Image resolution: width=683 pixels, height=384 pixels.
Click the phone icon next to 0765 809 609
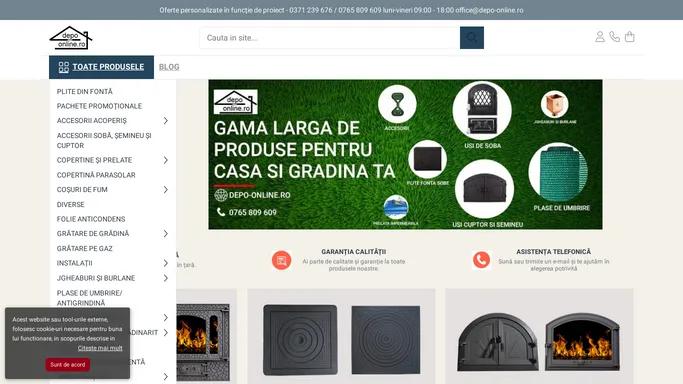click(221, 212)
